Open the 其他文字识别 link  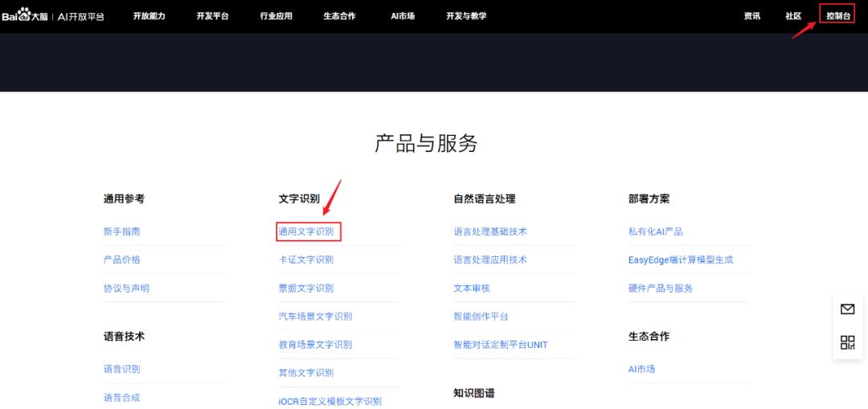[x=306, y=373]
